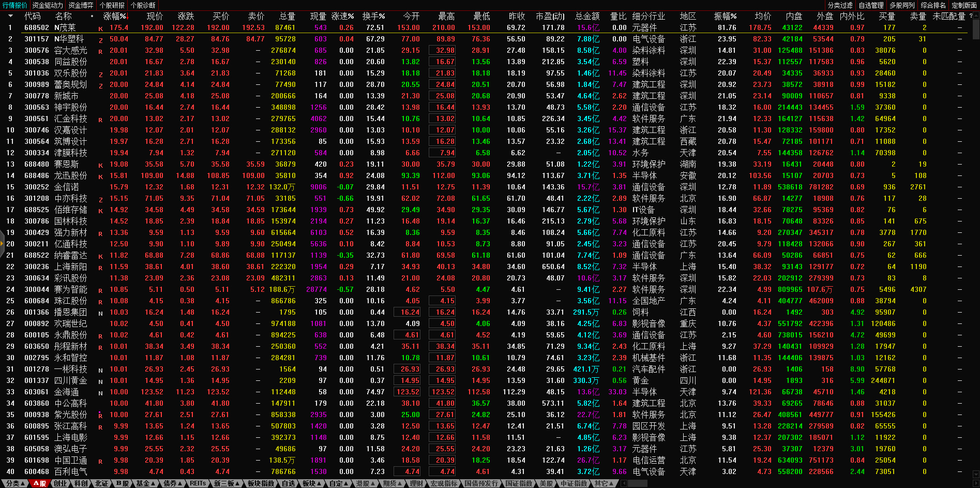Image resolution: width=980 pixels, height=488 pixels.
Task: Sort by 换手% column header
Action: pyautogui.click(x=373, y=16)
